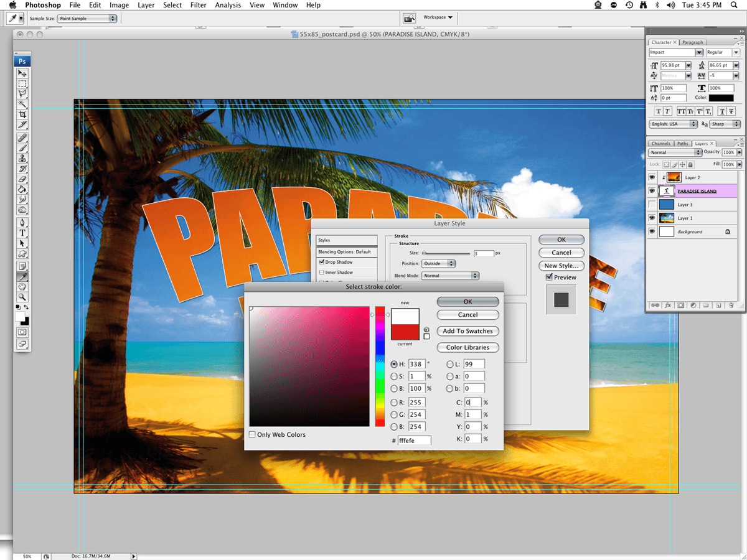
Task: Pick the Hand tool
Action: click(x=22, y=286)
